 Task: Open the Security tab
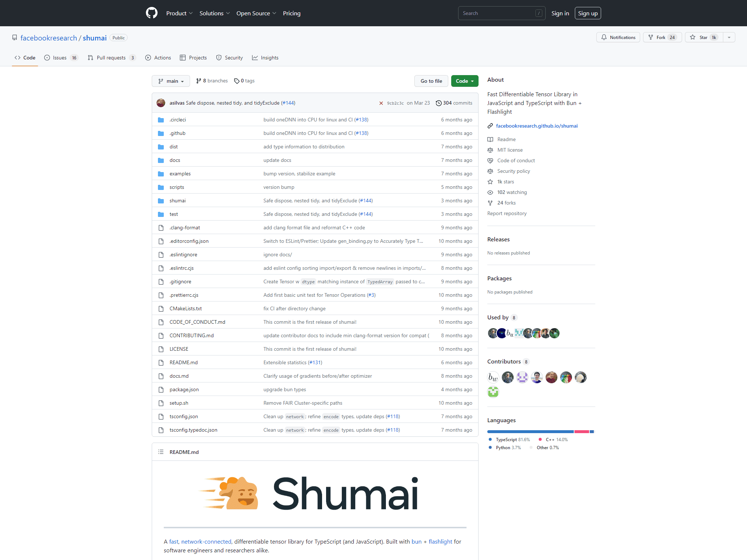pos(229,58)
